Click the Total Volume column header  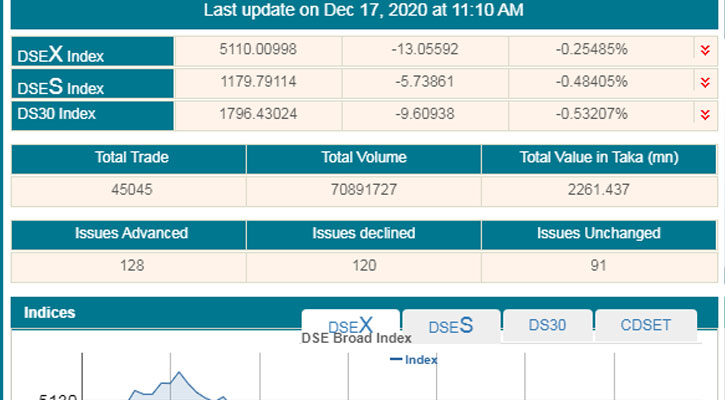pyautogui.click(x=363, y=157)
